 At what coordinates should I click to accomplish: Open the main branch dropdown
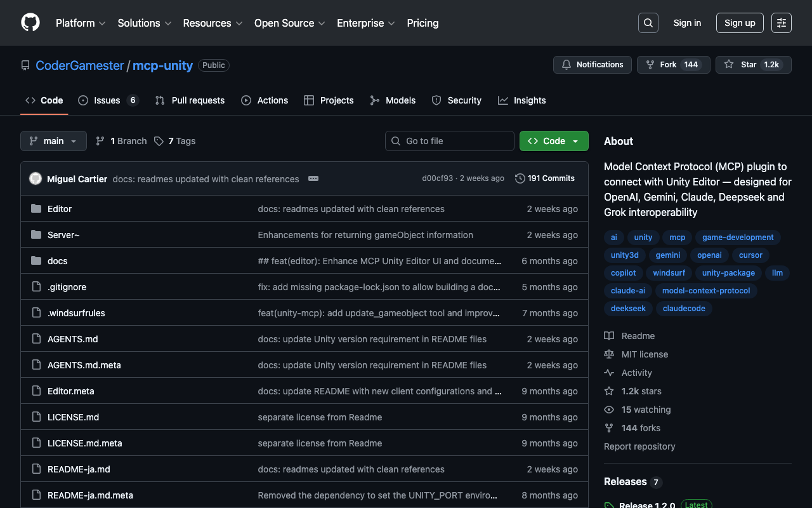coord(53,141)
